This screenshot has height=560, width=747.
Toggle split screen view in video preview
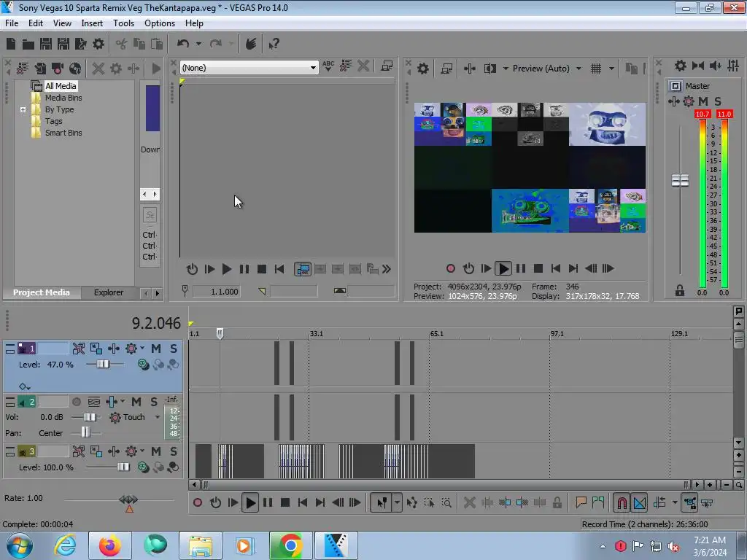[490, 69]
